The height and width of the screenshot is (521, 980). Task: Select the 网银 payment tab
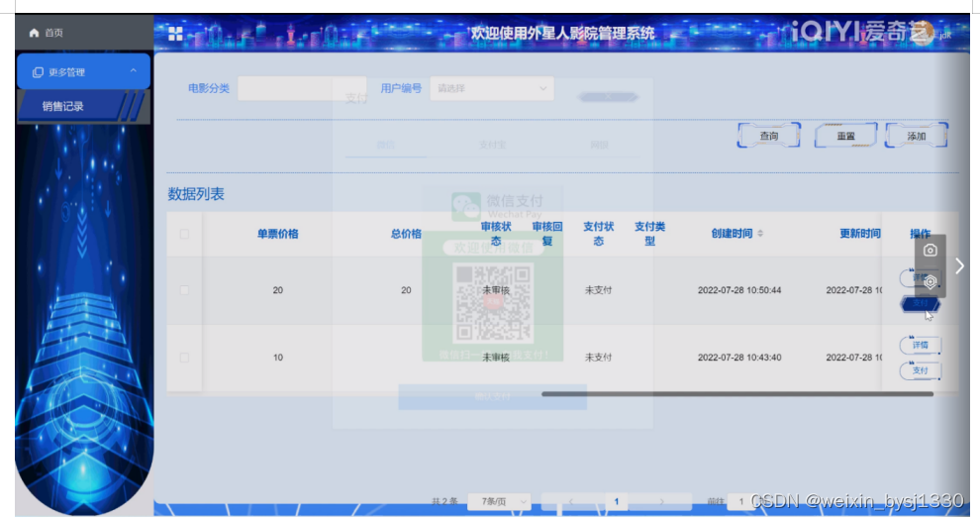coord(599,145)
